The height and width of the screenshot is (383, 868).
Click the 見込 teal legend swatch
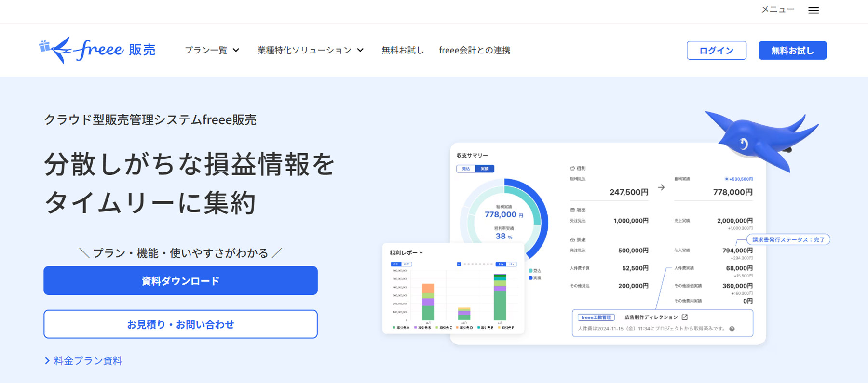tap(531, 271)
